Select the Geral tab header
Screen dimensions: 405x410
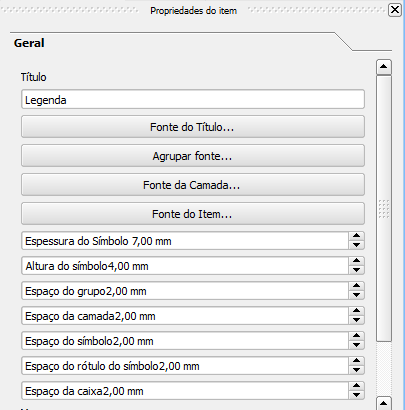(29, 43)
